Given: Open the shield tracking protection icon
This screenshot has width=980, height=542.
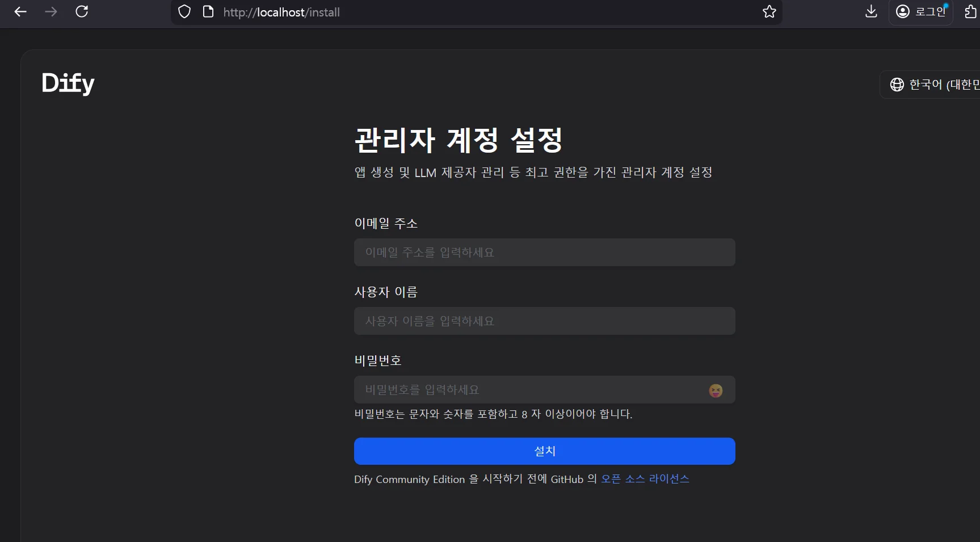Looking at the screenshot, I should [184, 12].
